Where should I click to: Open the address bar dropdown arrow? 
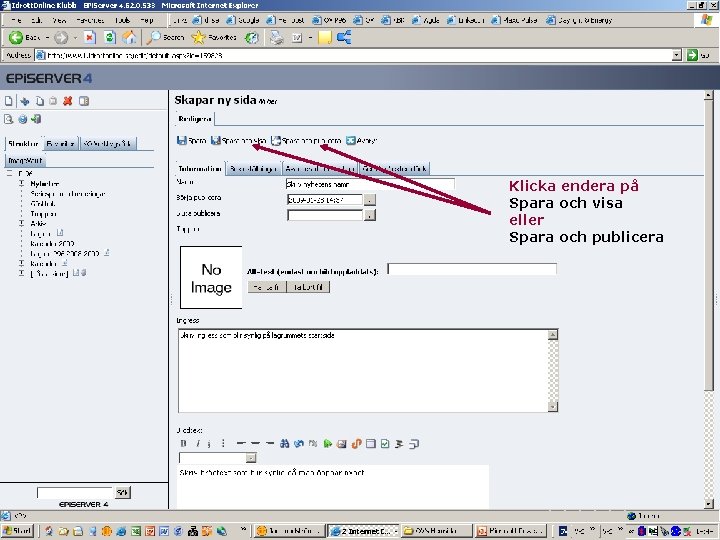pos(677,55)
